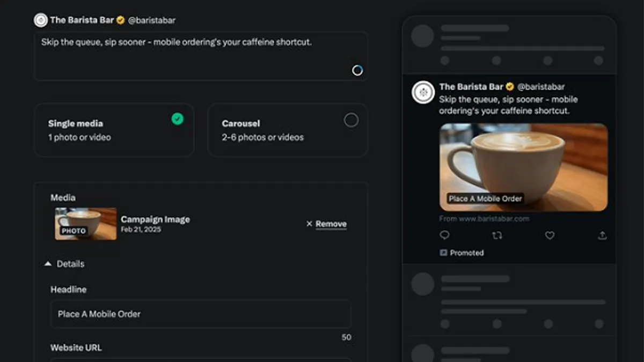Click the Website URL label
This screenshot has height=362, width=644.
(76, 348)
